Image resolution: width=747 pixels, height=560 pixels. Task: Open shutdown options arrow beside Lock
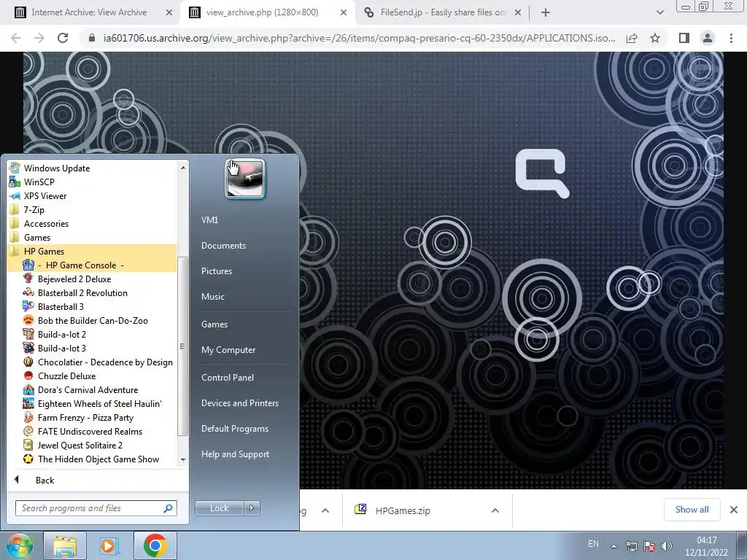(252, 508)
